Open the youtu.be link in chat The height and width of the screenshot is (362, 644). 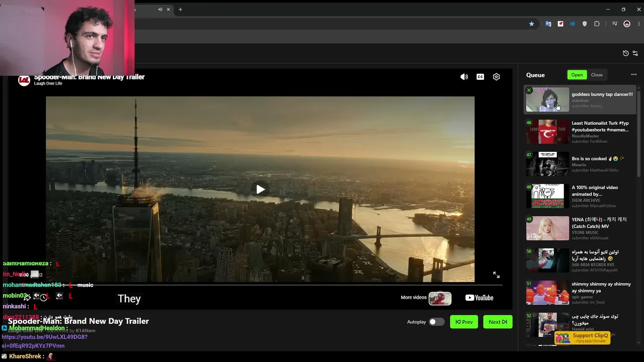coord(44,341)
